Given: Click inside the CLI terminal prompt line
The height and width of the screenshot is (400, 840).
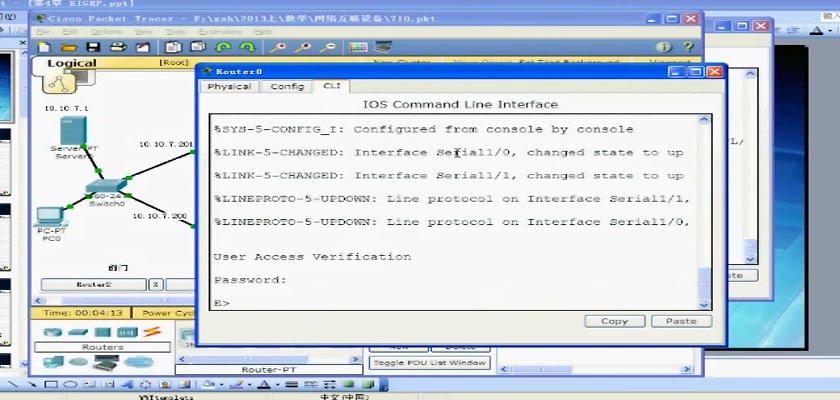Looking at the screenshot, I should pyautogui.click(x=455, y=303).
